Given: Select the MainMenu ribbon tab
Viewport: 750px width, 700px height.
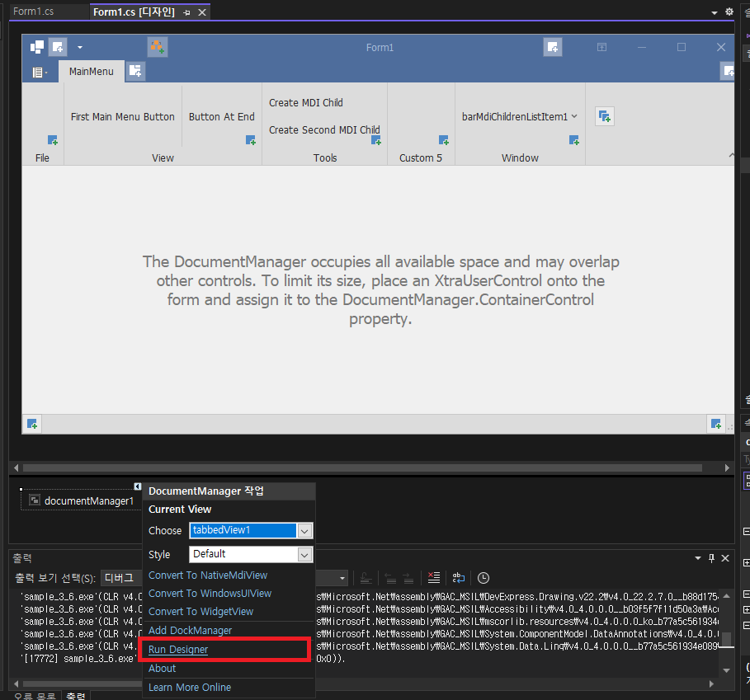Looking at the screenshot, I should (92, 72).
